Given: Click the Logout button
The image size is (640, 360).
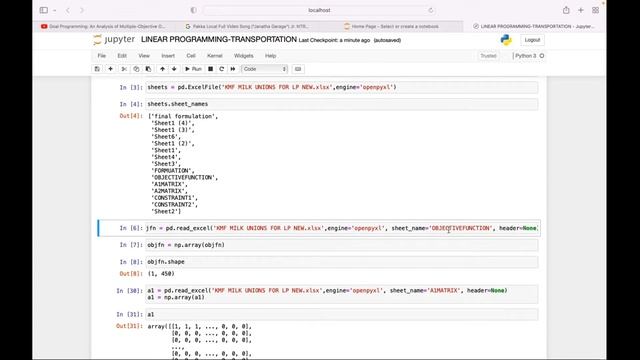Looking at the screenshot, I should [532, 40].
